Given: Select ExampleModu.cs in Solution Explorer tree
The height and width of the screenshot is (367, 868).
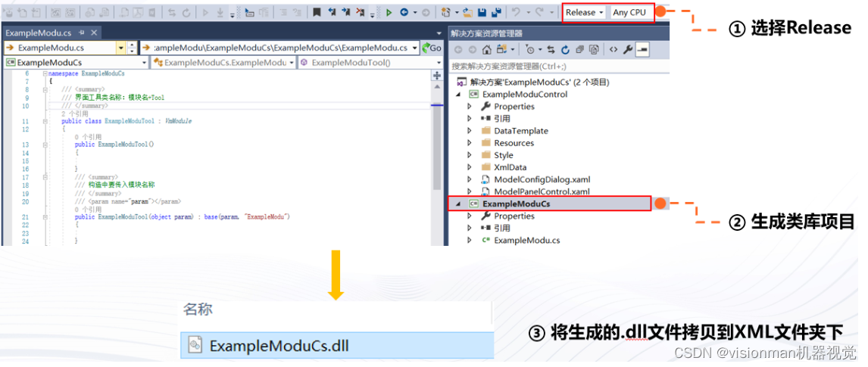Looking at the screenshot, I should tap(526, 241).
